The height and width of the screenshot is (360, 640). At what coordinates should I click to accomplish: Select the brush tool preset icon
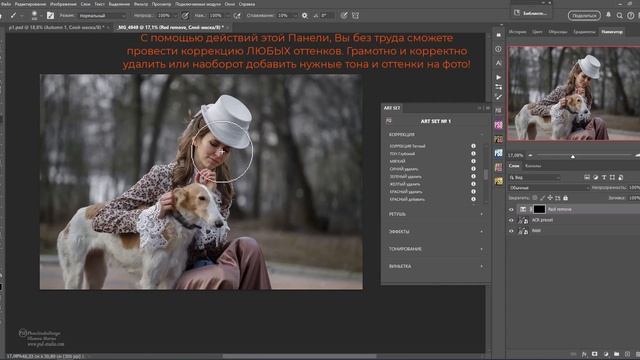click(13, 16)
